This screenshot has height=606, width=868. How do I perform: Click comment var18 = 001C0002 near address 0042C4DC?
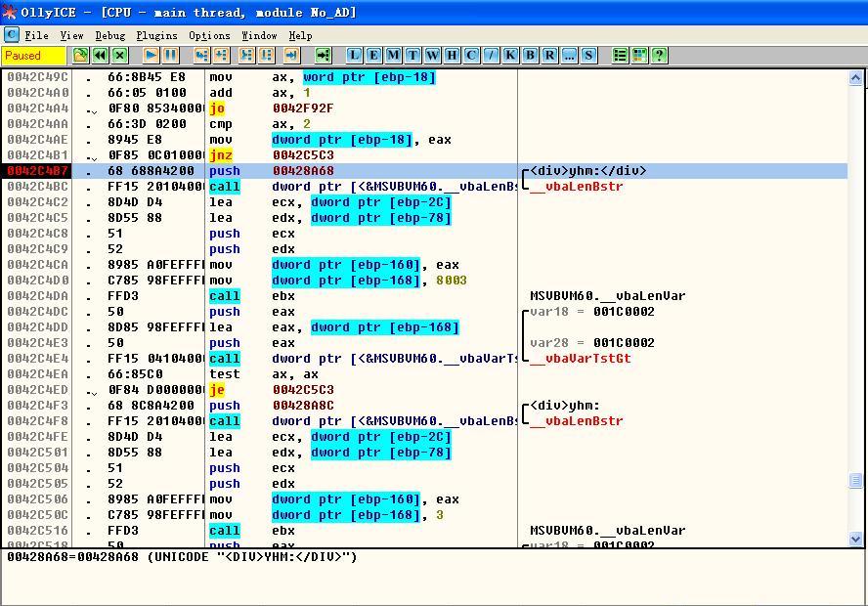click(x=591, y=312)
